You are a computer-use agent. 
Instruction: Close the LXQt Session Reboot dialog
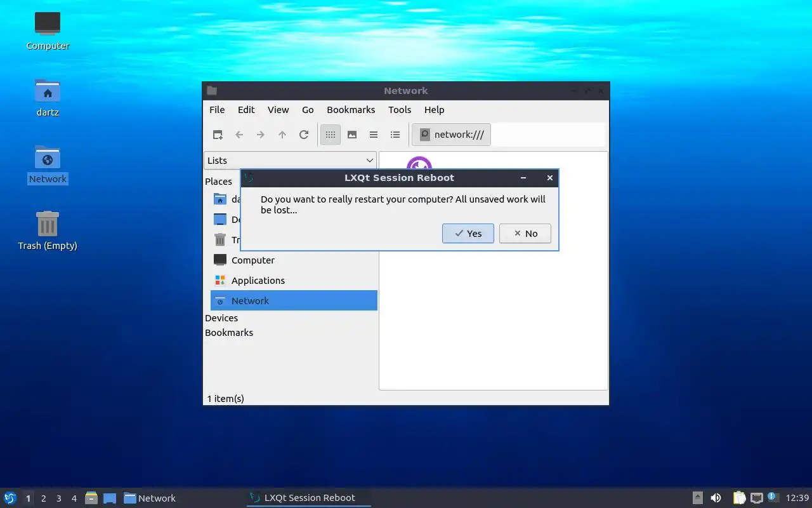pyautogui.click(x=550, y=178)
